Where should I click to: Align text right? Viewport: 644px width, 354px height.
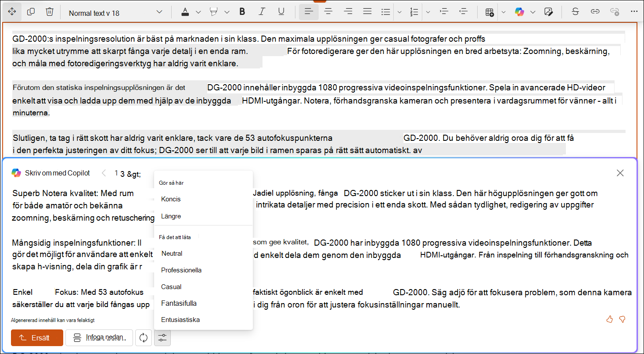click(348, 12)
